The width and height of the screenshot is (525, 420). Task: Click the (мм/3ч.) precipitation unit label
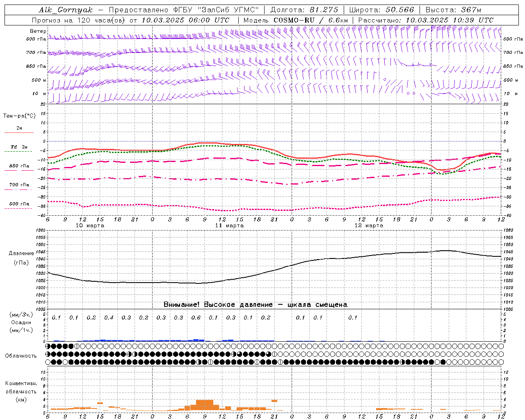pyautogui.click(x=21, y=315)
